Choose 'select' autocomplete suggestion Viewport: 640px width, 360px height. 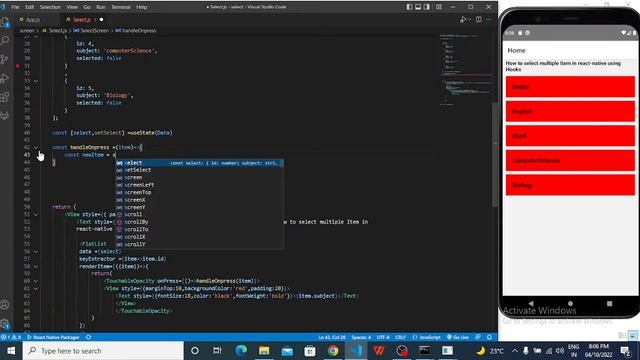(199, 163)
